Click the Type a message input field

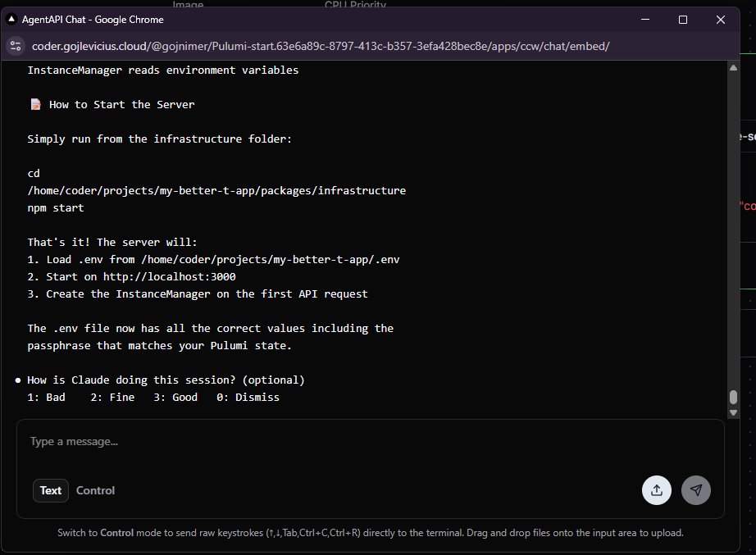click(371, 442)
